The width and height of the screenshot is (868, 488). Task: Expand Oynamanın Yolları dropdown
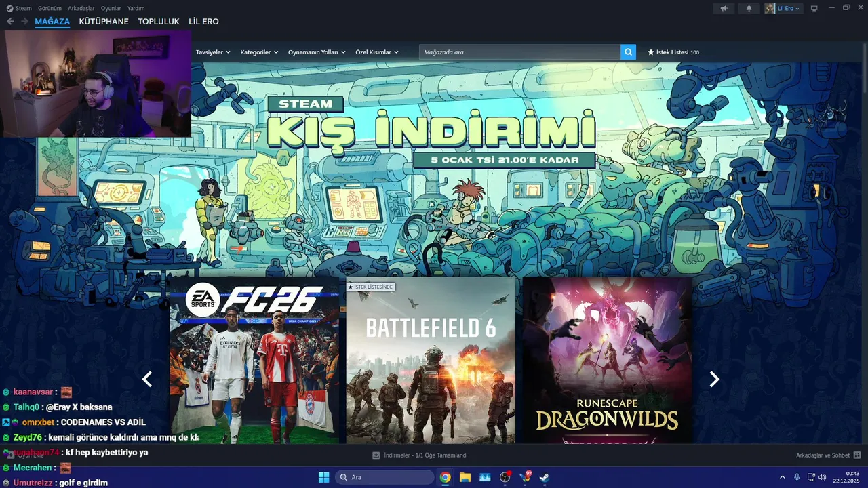point(317,52)
